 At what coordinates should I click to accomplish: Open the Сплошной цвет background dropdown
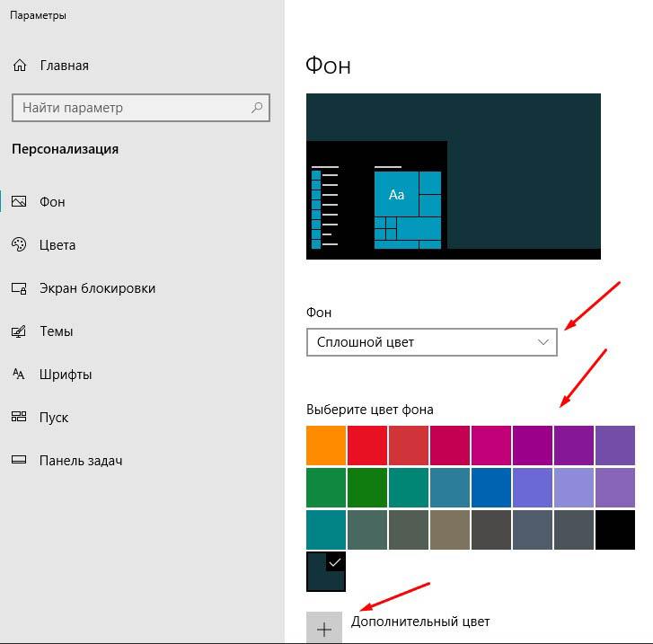coord(432,342)
